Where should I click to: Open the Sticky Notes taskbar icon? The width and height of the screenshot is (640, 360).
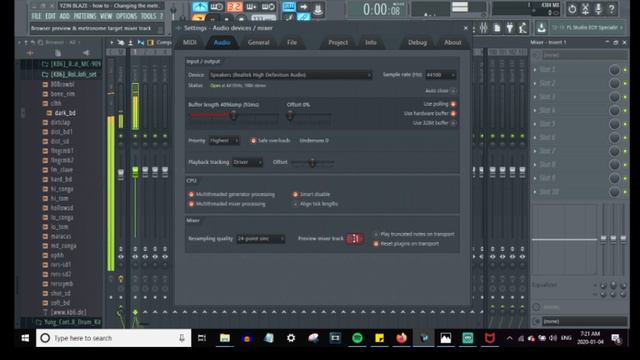(x=380, y=338)
